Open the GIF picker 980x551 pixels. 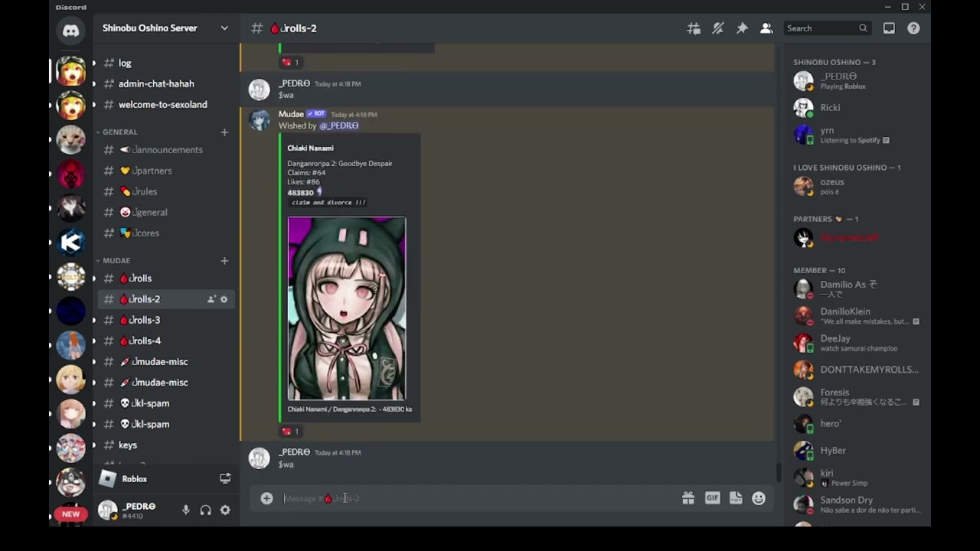coord(712,498)
